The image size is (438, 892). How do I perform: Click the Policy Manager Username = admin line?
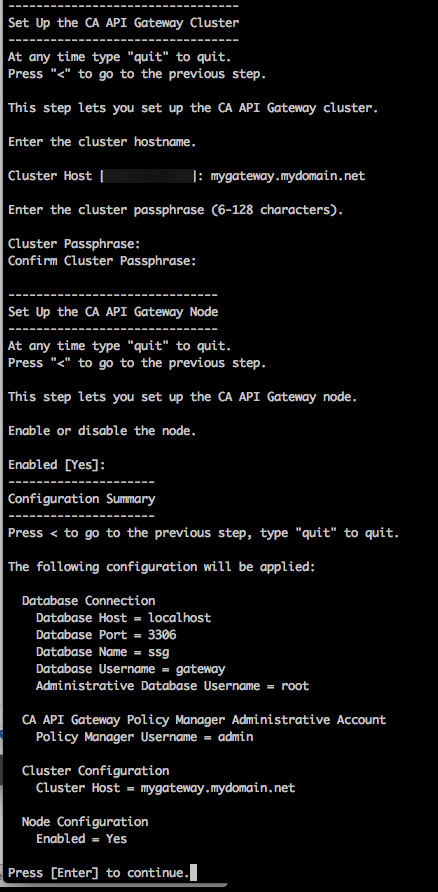coord(144,737)
